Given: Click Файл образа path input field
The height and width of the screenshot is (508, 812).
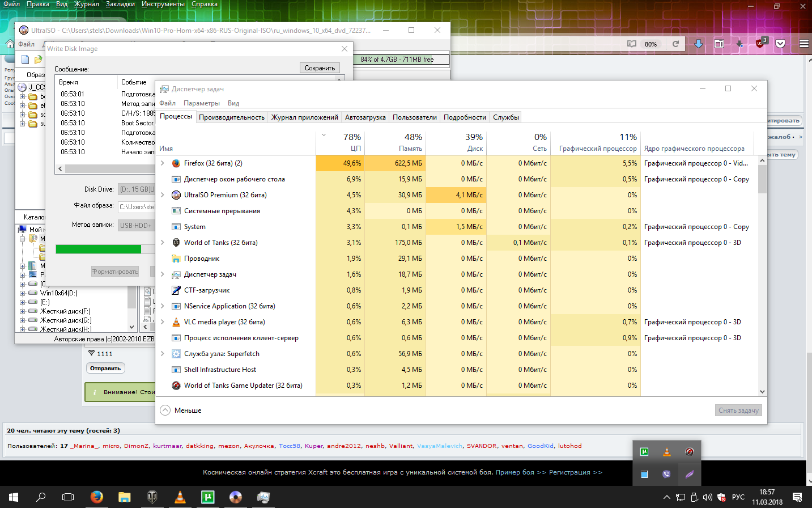Looking at the screenshot, I should [x=137, y=207].
